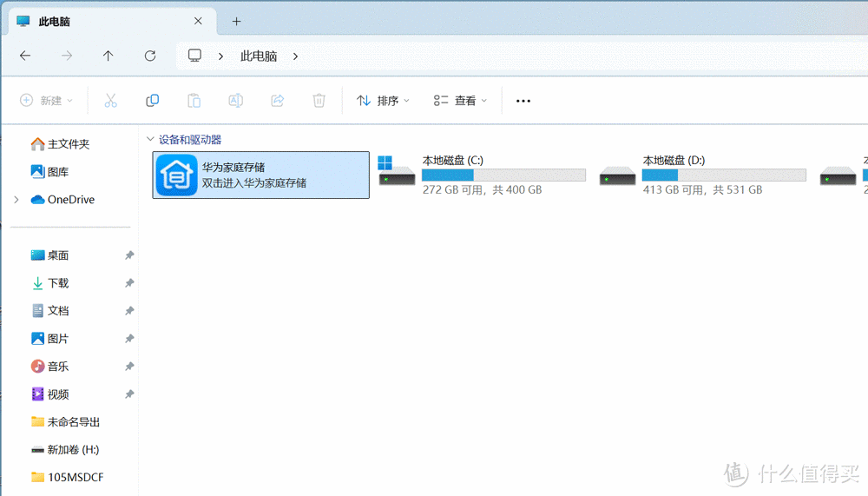The image size is (868, 496).
Task: Select OneDrive in the sidebar
Action: click(62, 200)
